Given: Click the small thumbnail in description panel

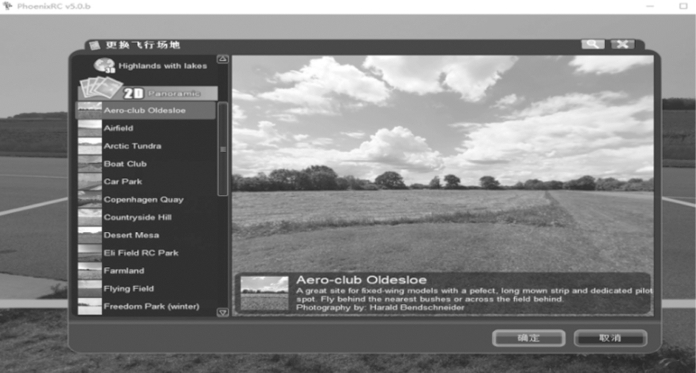Looking at the screenshot, I should pyautogui.click(x=265, y=293).
